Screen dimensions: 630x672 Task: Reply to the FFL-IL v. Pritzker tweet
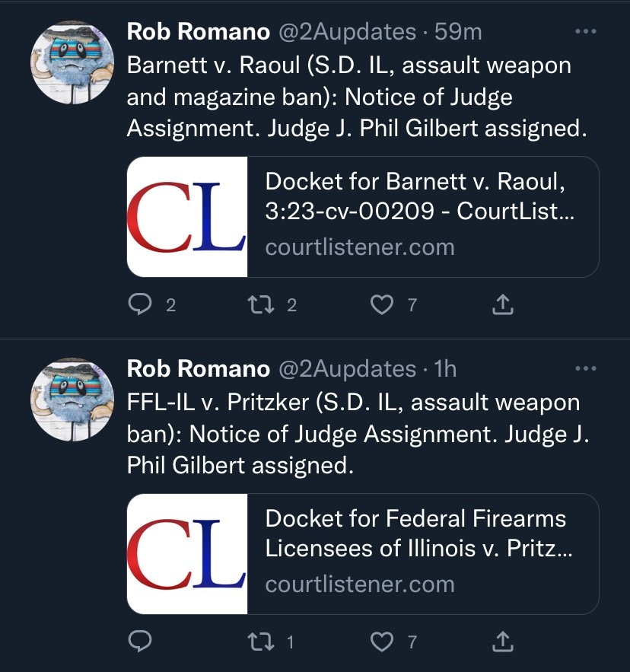140,642
